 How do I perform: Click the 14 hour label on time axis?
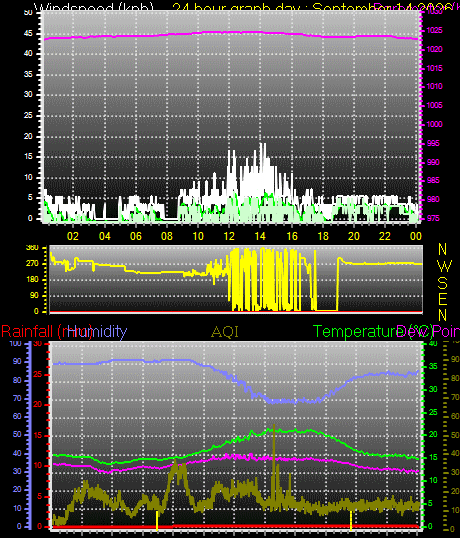260,236
